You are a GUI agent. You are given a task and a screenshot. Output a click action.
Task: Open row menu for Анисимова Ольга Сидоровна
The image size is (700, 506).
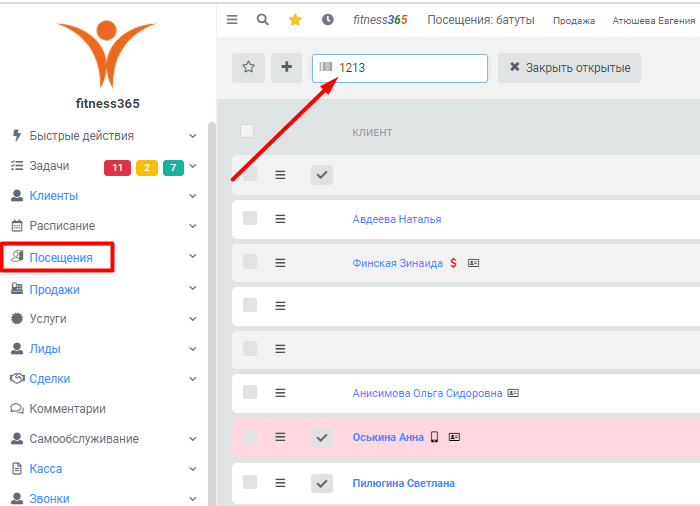(280, 393)
